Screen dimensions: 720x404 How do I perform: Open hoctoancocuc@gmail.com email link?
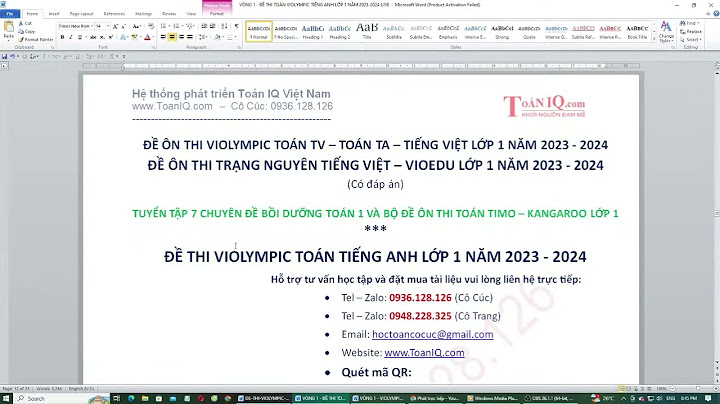(433, 334)
